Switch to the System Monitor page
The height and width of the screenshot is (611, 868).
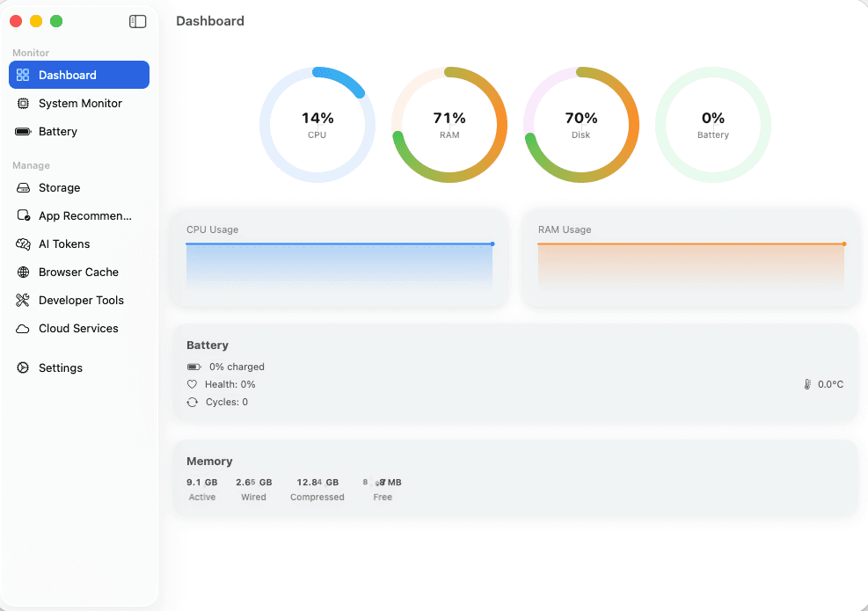tap(77, 103)
